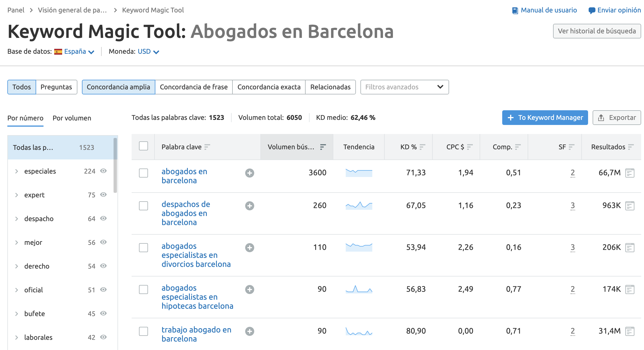Toggle eye icon for 'laborales' group
The height and width of the screenshot is (350, 644).
point(104,337)
